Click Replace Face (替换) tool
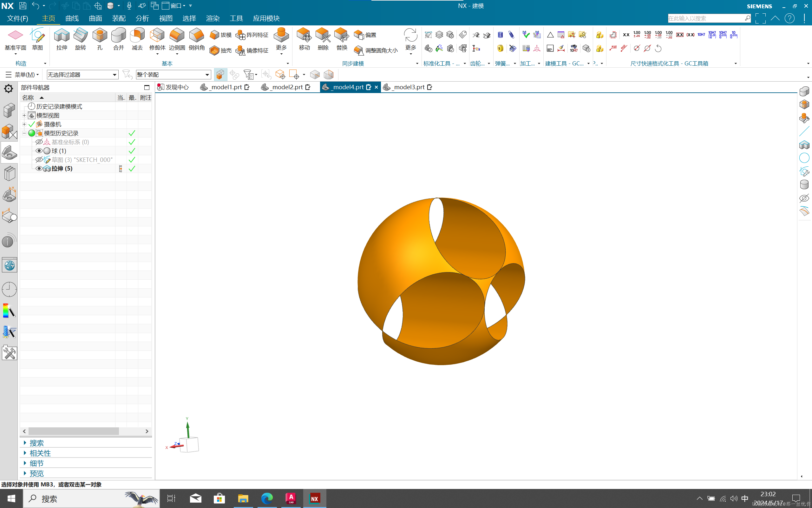 (x=342, y=39)
